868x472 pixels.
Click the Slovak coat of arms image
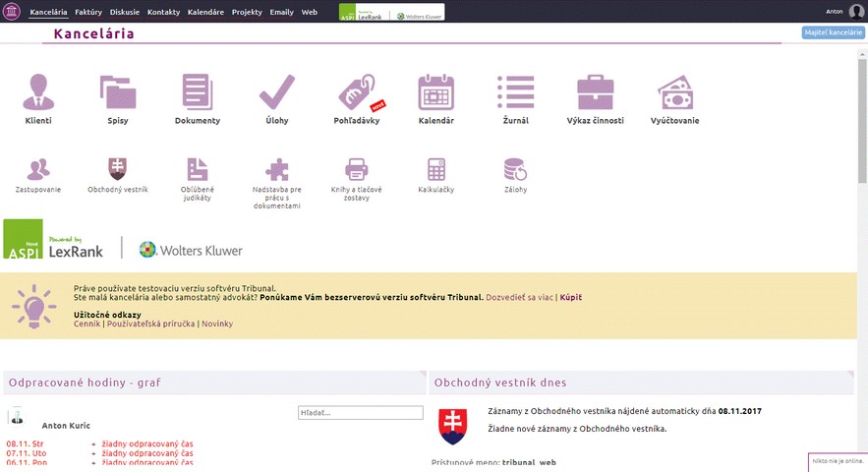point(453,426)
